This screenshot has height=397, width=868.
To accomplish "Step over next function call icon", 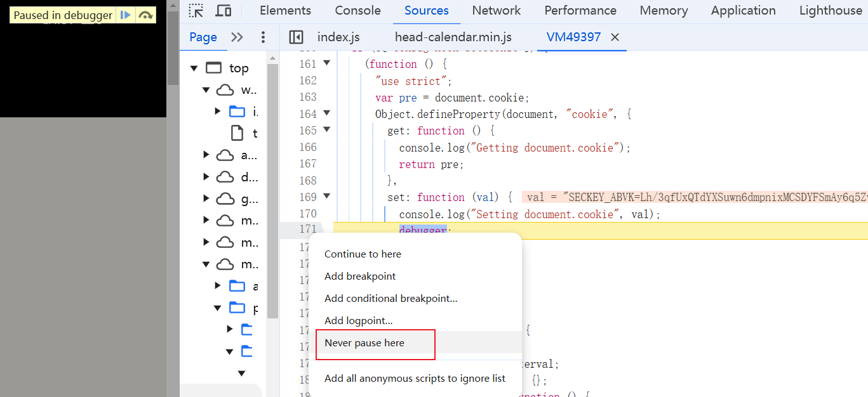I will (145, 15).
